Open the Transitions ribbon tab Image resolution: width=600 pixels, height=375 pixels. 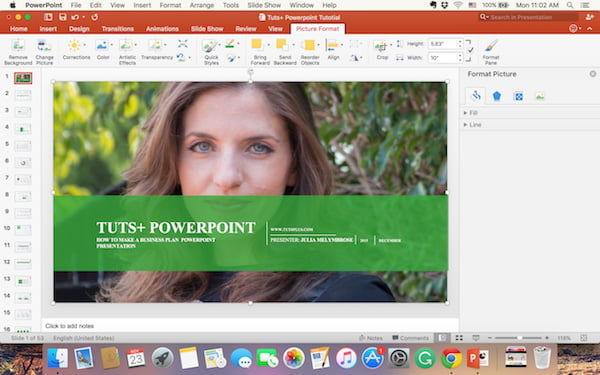click(117, 29)
